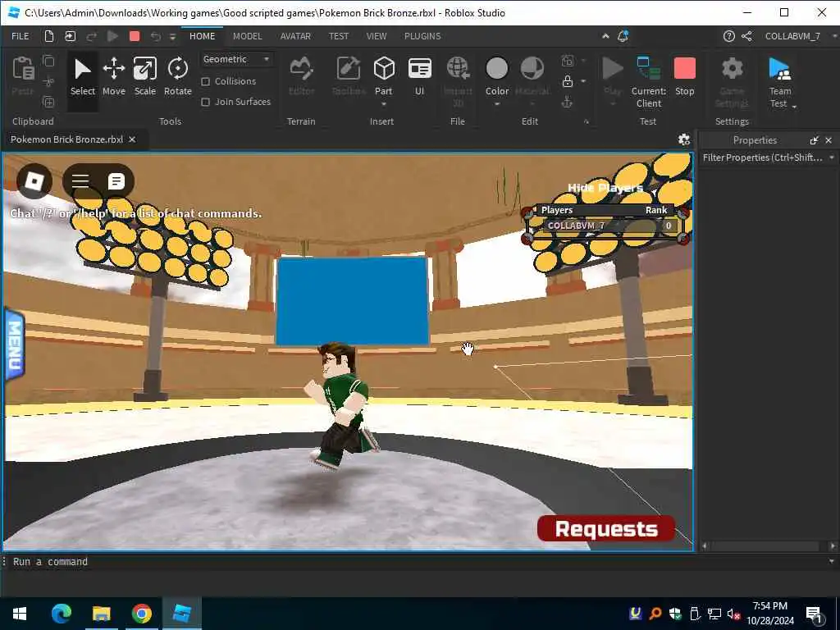This screenshot has width=840, height=630.
Task: Switch to the TEST tab
Action: pyautogui.click(x=339, y=36)
